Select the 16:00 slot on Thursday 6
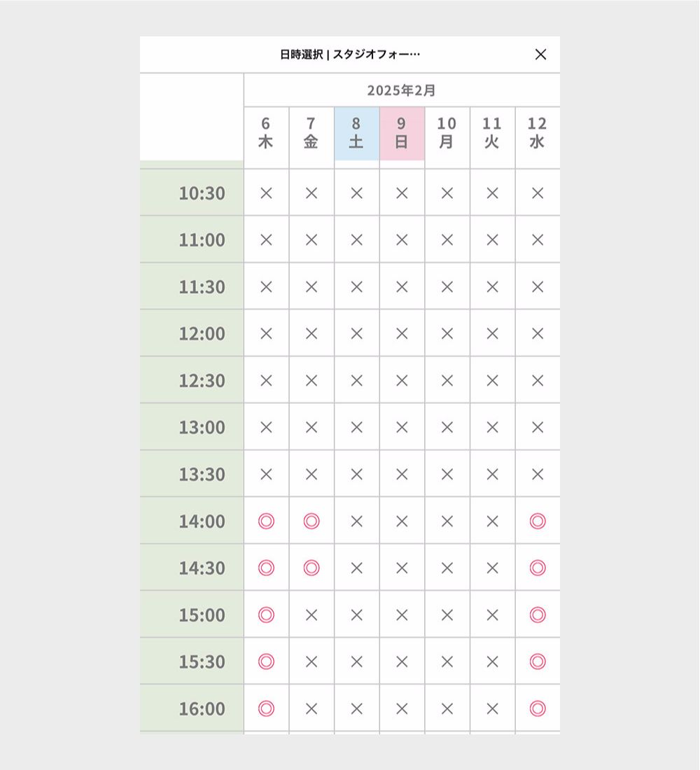 [266, 708]
